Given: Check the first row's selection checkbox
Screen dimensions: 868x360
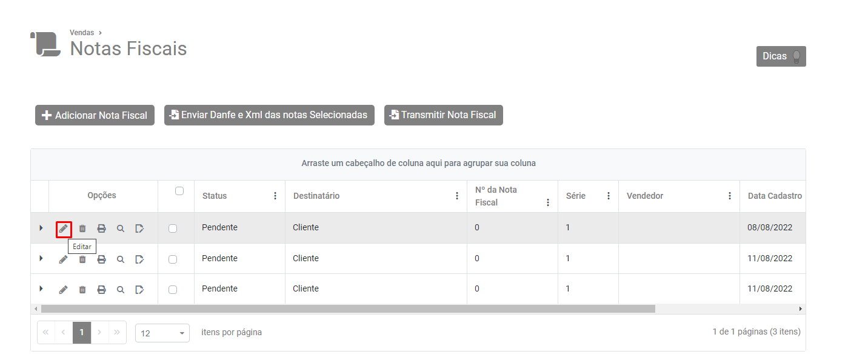Looking at the screenshot, I should pos(173,228).
